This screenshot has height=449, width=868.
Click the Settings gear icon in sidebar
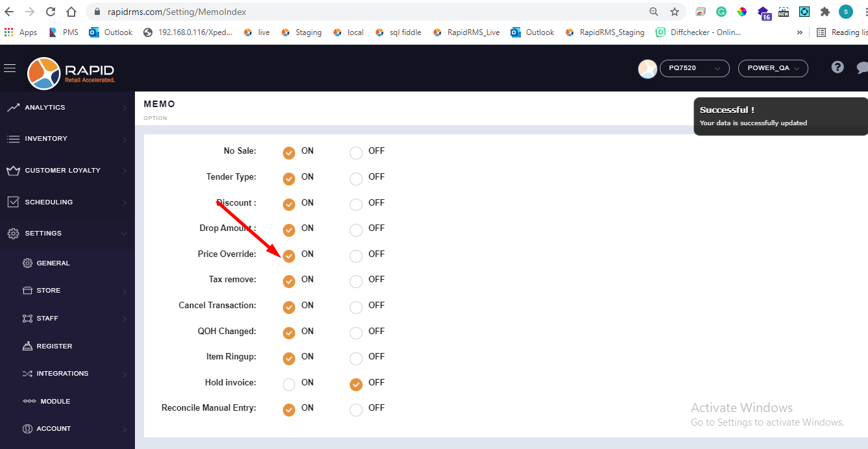tap(14, 233)
